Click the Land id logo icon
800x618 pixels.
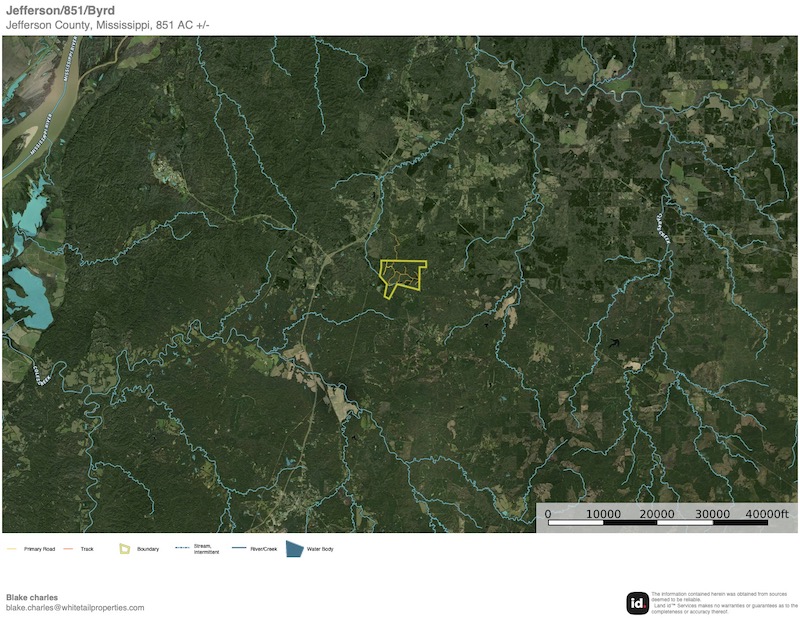pos(637,603)
